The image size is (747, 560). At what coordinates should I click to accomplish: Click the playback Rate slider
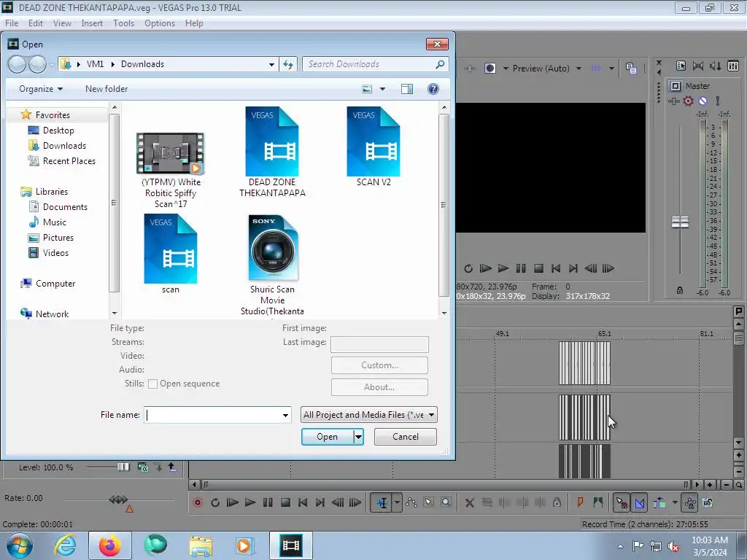tap(119, 499)
